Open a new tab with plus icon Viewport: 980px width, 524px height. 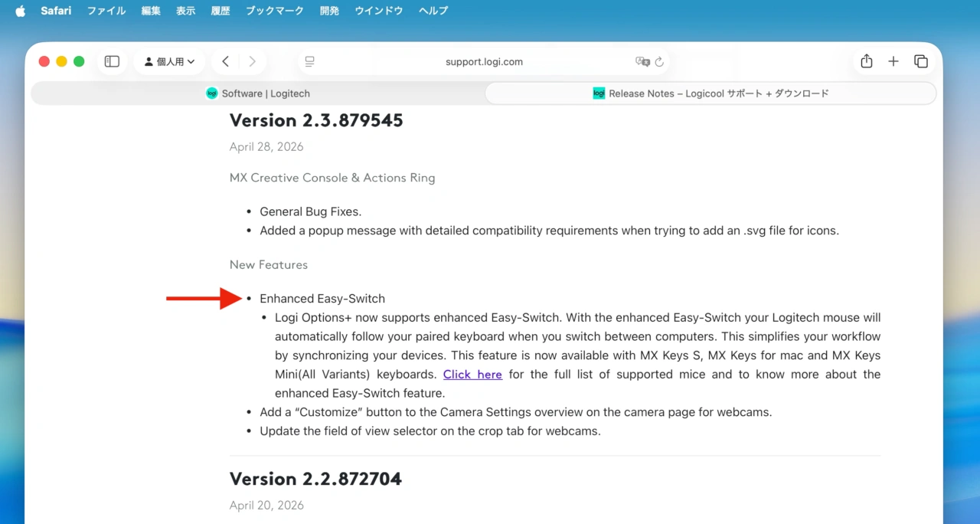coord(893,61)
